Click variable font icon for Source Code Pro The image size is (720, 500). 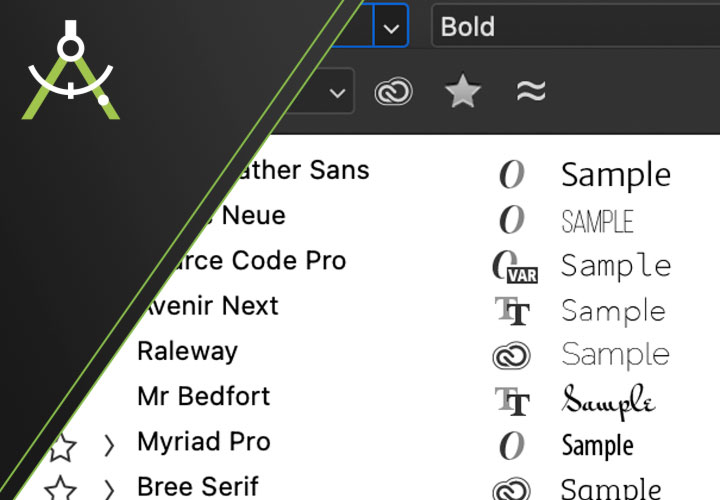(x=515, y=266)
